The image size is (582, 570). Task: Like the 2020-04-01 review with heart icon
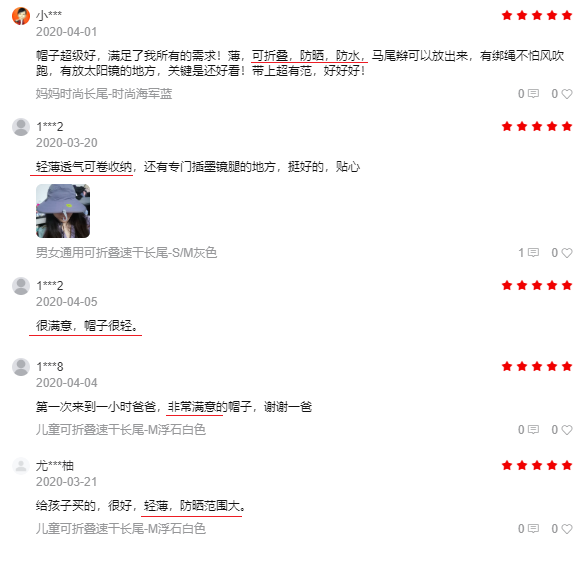tap(567, 94)
